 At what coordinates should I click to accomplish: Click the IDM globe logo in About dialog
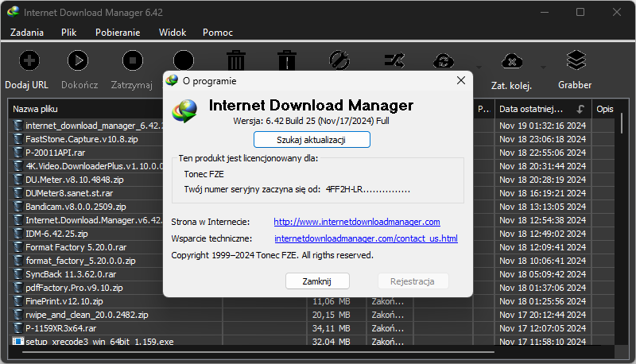(185, 110)
